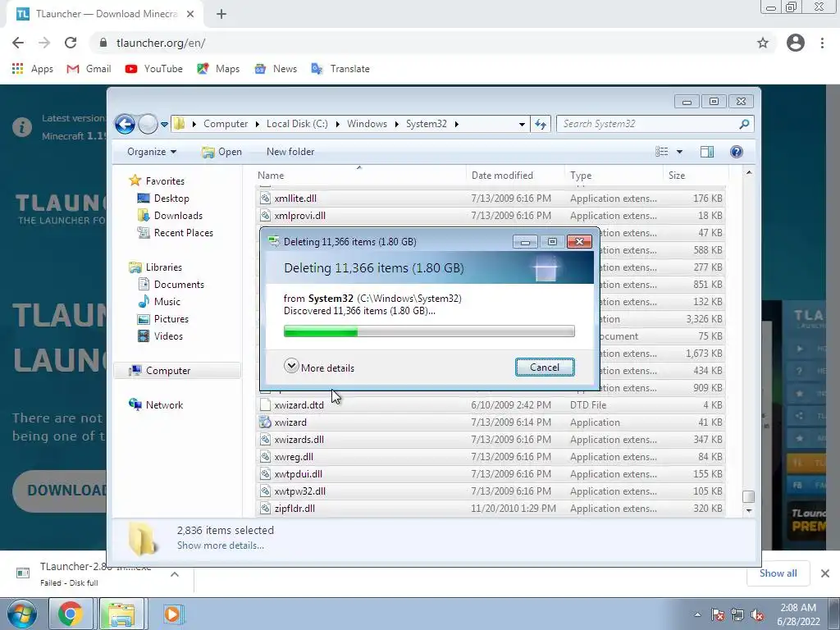Click the Windows breadcrumb in the address bar

(367, 124)
